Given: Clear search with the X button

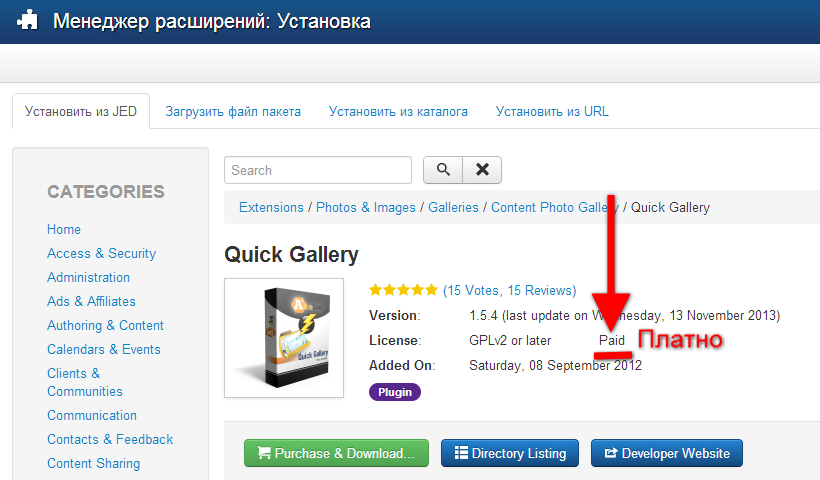Looking at the screenshot, I should point(482,170).
